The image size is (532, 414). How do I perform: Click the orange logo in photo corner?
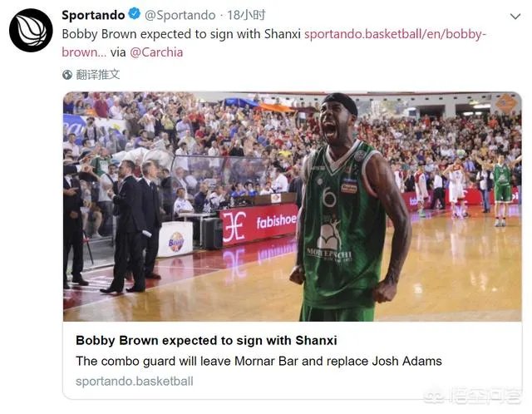click(506, 103)
